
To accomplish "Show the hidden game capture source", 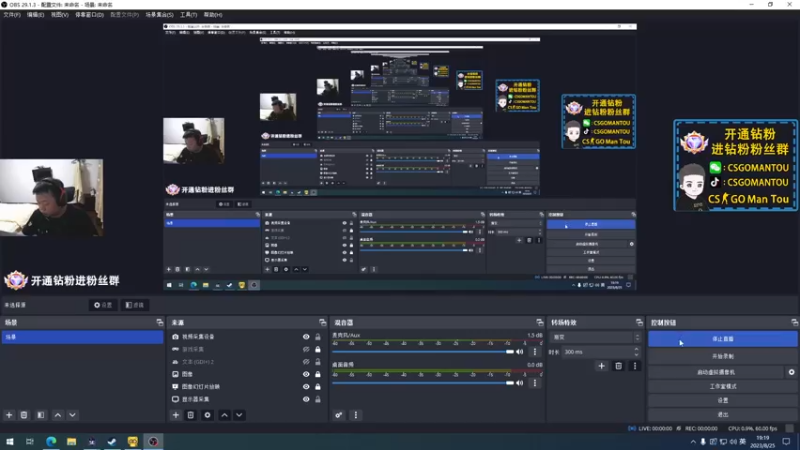I will [306, 349].
